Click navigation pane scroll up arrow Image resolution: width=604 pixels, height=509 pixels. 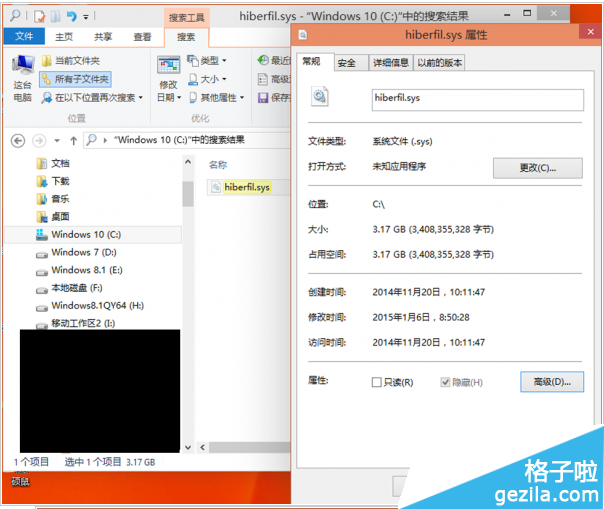(x=188, y=162)
